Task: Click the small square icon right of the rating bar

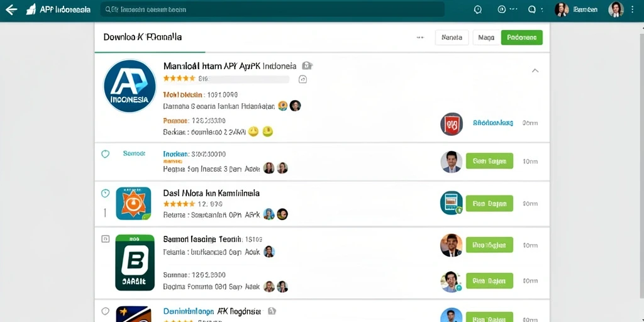Action: click(303, 79)
